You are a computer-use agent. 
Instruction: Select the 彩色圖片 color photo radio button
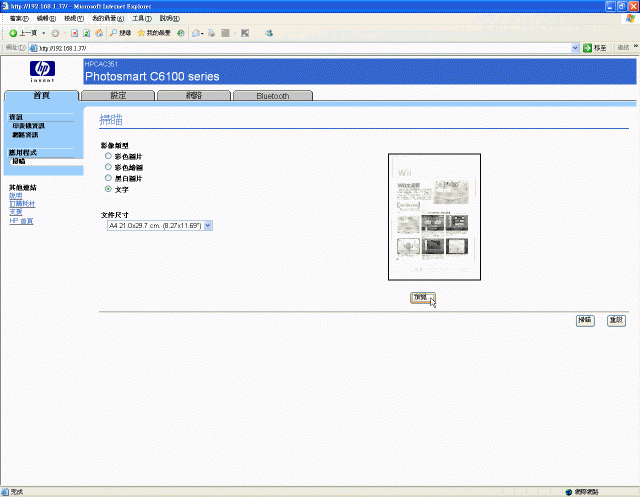point(108,156)
